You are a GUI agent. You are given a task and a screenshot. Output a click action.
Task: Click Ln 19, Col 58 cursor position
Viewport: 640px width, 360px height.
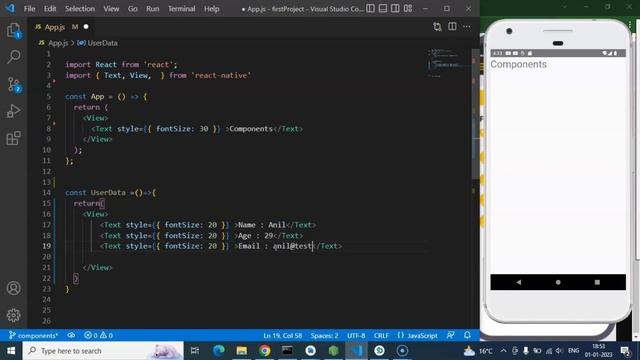point(282,336)
